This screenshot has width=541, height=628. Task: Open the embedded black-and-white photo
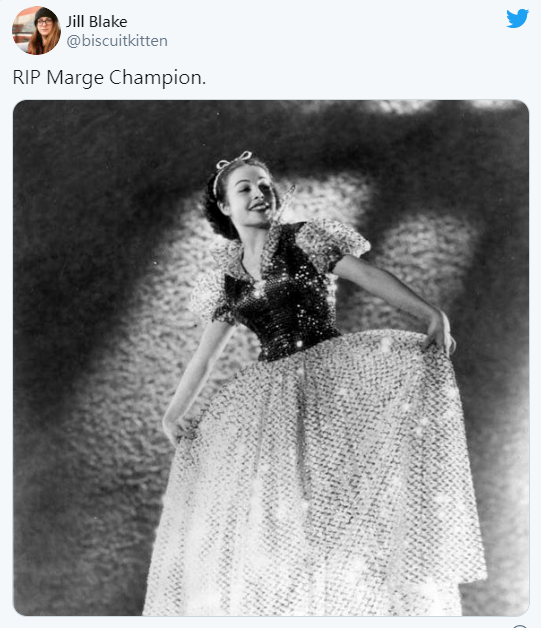point(271,358)
